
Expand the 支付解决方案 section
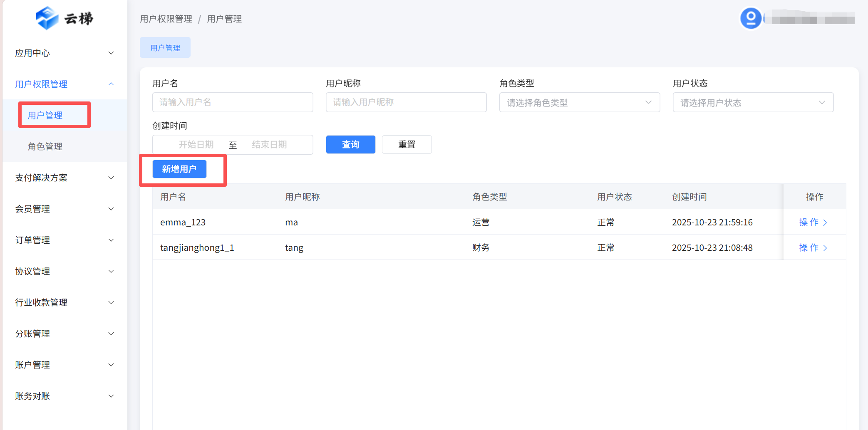[x=64, y=178]
